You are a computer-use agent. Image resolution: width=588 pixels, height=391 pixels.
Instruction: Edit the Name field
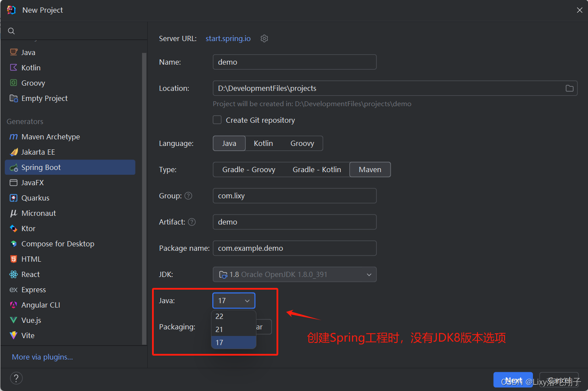pos(294,62)
